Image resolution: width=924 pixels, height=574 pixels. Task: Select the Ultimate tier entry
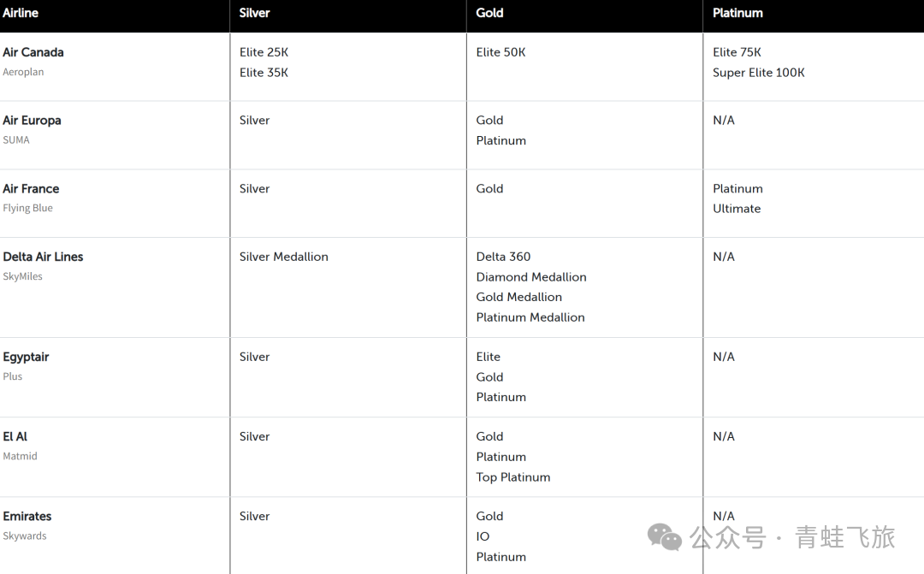click(736, 209)
